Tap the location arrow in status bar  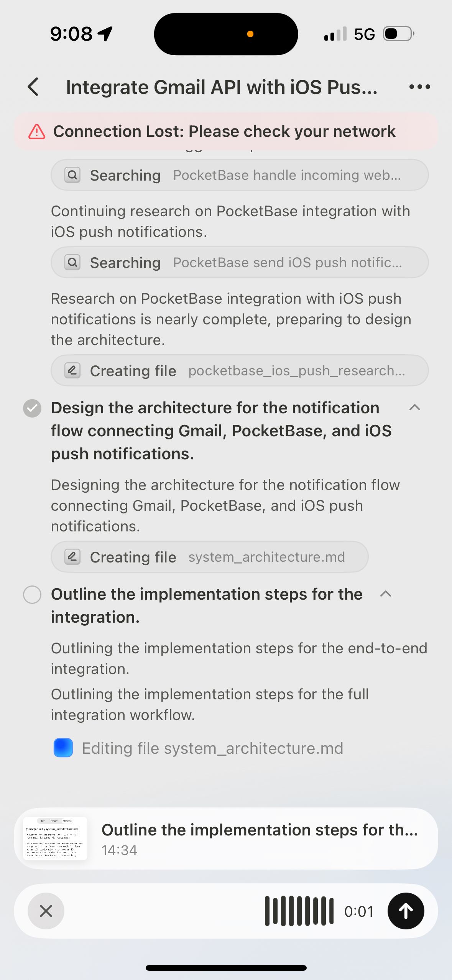click(105, 34)
